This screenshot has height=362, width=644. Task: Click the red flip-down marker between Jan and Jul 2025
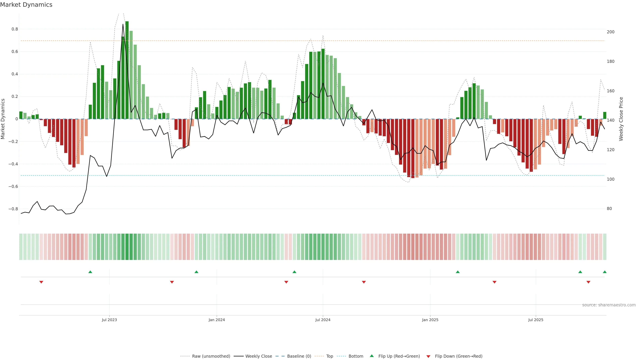(494, 282)
